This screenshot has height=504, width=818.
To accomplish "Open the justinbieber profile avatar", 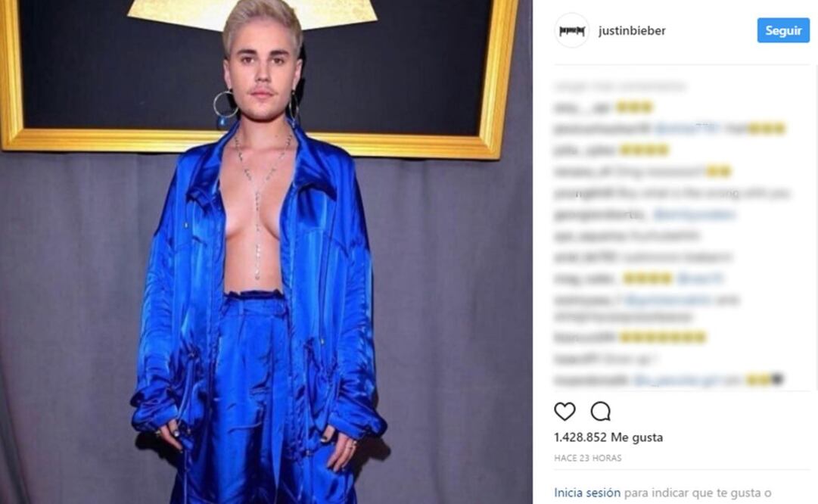I will [572, 31].
